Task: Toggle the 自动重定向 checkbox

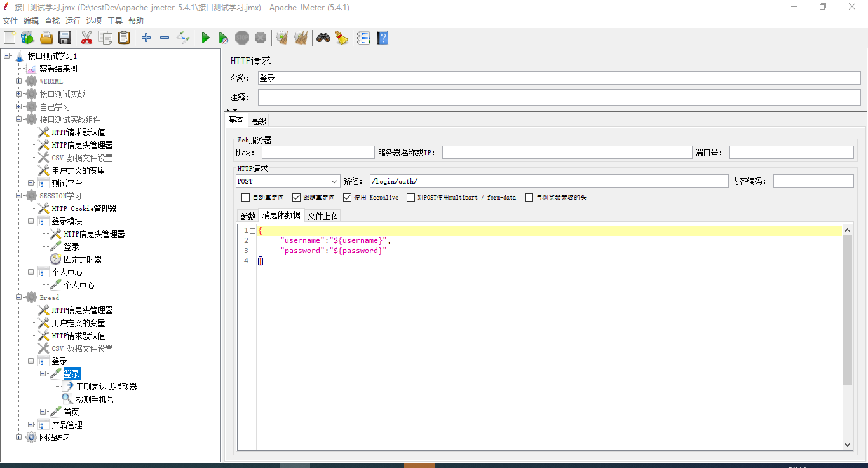Action: pos(246,198)
